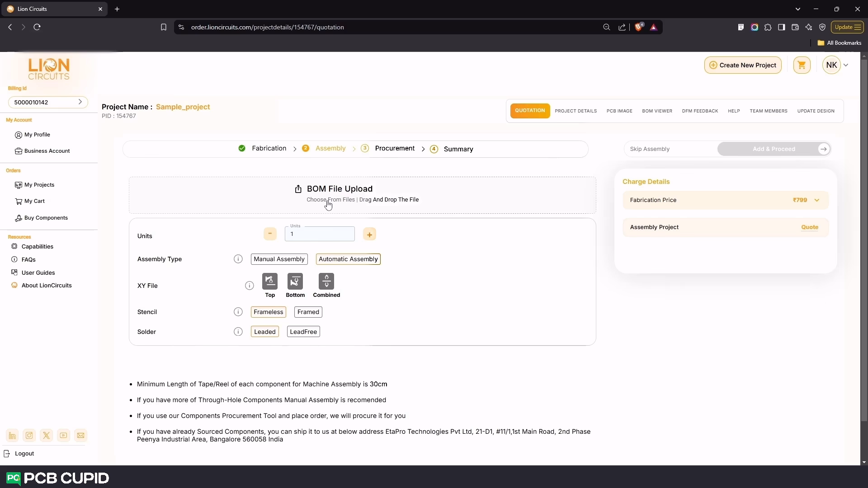This screenshot has width=868, height=488.
Task: Open the shopping cart icon
Action: 802,65
